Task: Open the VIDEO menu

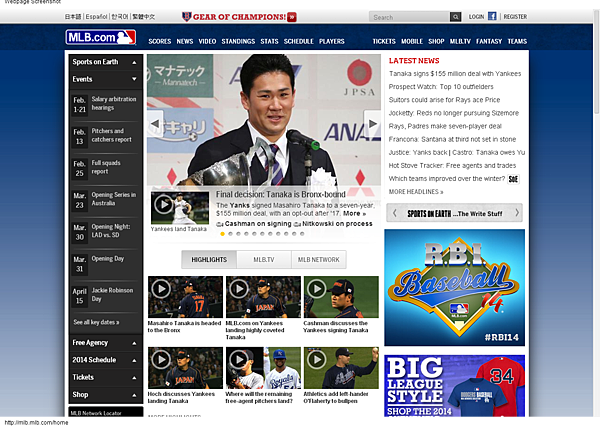Action: pos(207,41)
